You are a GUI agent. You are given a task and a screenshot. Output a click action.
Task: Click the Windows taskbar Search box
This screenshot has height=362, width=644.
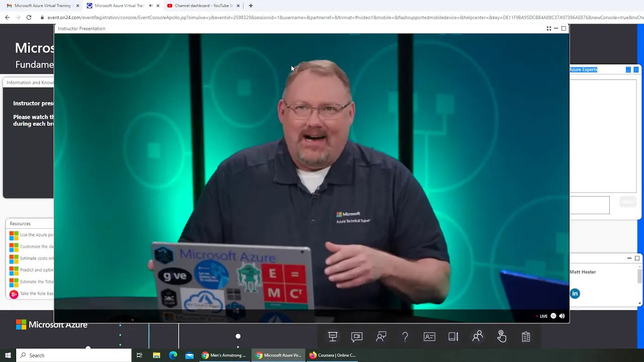pos(74,355)
